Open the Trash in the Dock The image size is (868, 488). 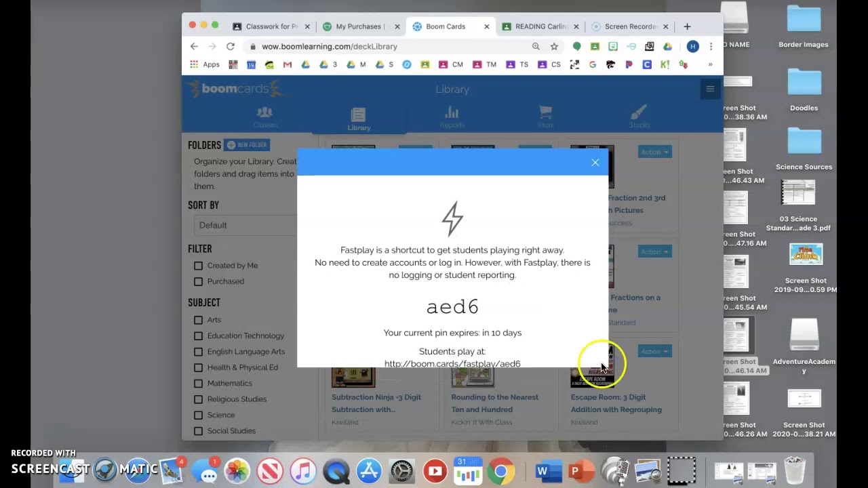pos(795,470)
